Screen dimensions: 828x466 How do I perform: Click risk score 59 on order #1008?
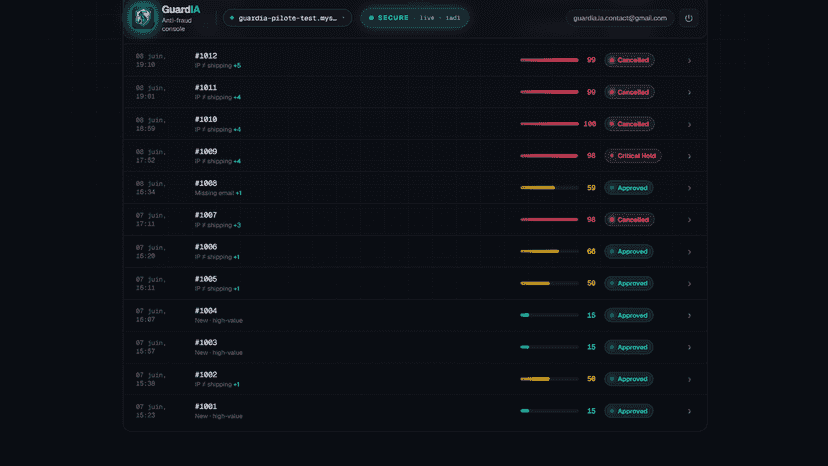click(591, 188)
